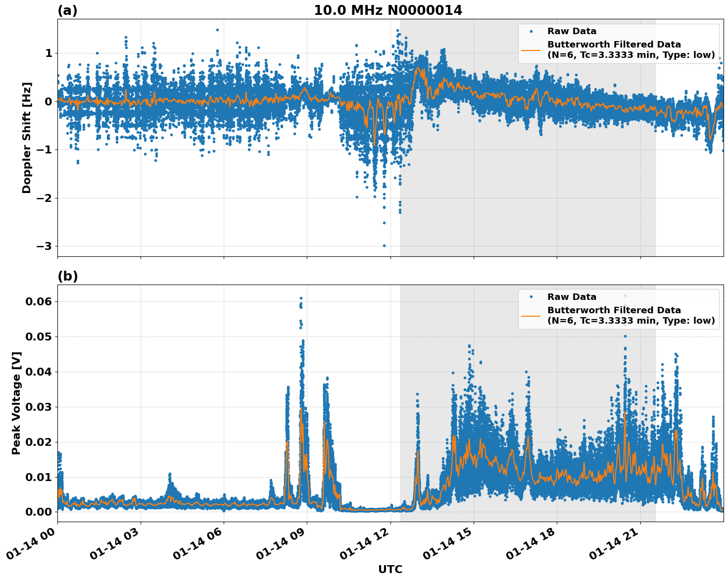Select the panel marker (b)

[68, 276]
